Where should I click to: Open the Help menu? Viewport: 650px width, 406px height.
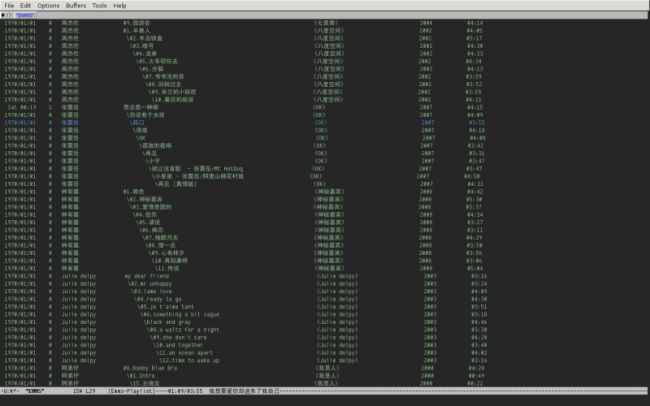pyautogui.click(x=119, y=5)
